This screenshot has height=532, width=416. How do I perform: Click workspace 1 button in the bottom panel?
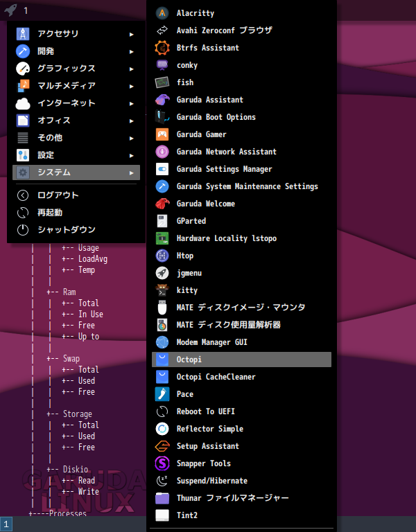point(6,524)
